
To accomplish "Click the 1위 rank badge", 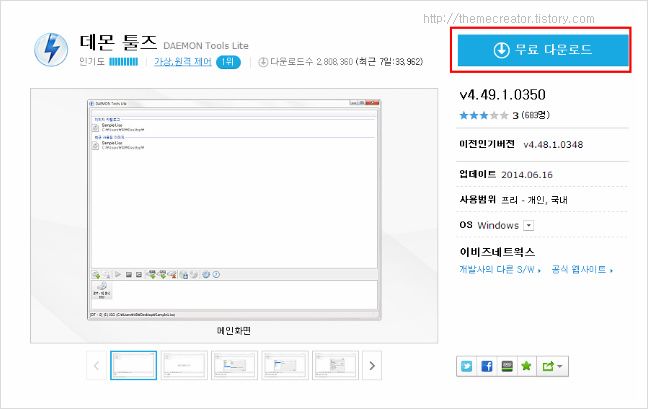I will [228, 62].
